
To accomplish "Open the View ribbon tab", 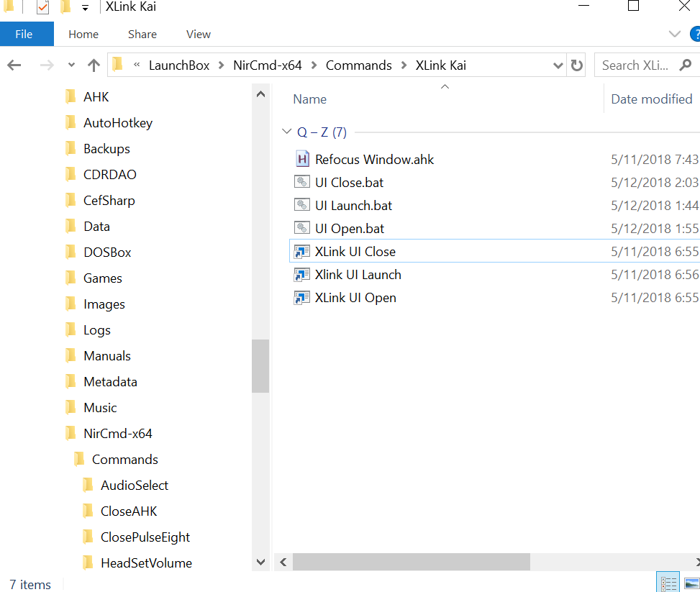I will [x=199, y=35].
